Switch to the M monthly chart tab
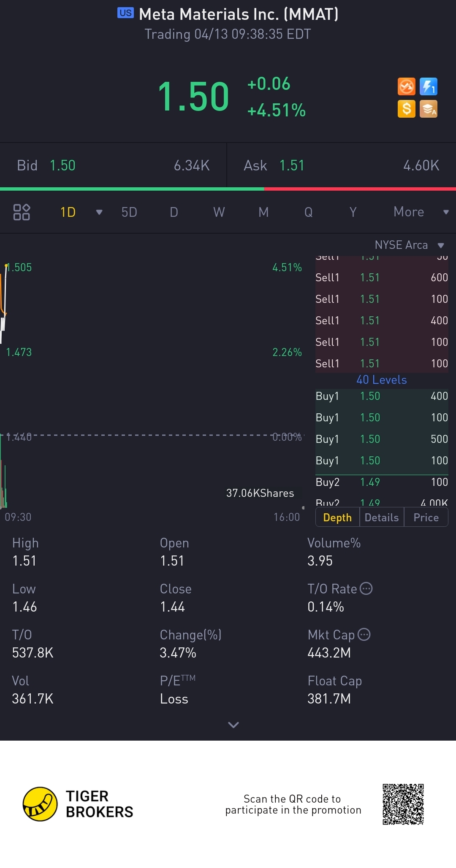The image size is (456, 868). pos(263,212)
